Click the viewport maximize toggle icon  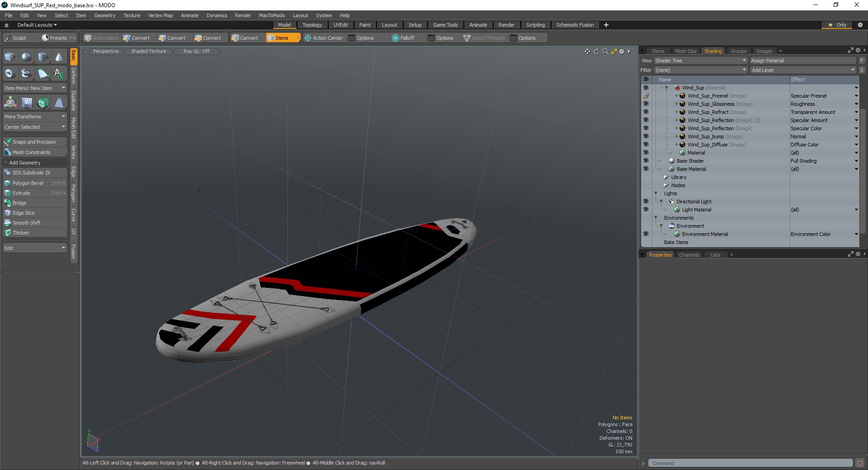(x=614, y=52)
